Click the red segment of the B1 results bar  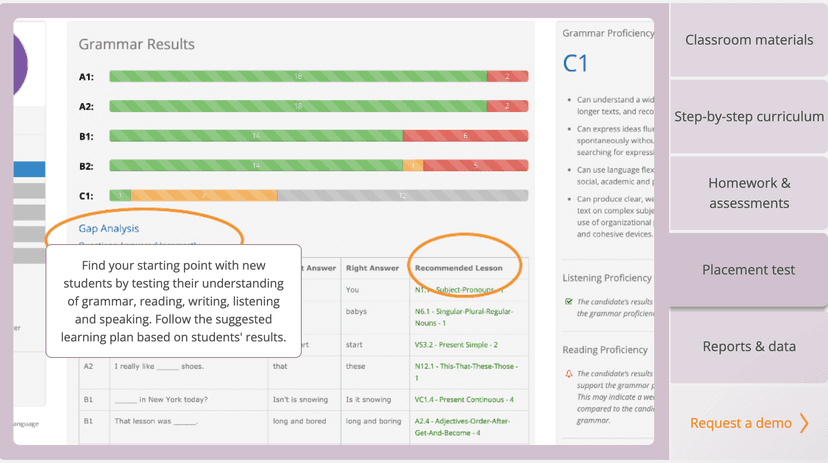465,136
